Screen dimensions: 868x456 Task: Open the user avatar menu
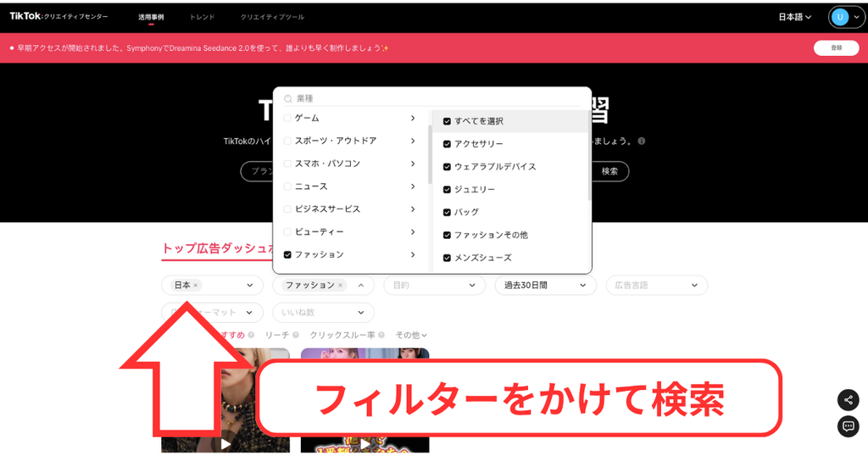pos(845,17)
